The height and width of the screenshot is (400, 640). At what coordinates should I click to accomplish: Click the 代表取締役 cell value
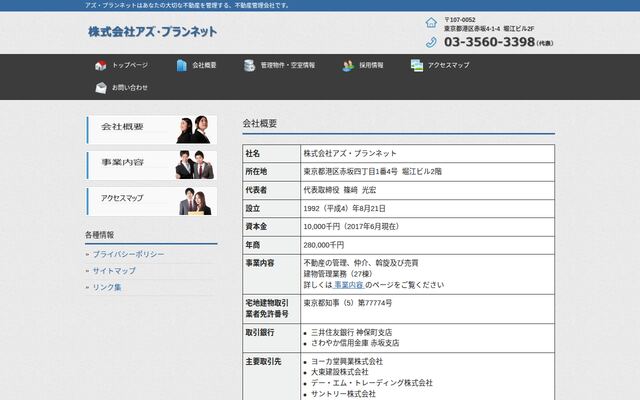pos(427,190)
